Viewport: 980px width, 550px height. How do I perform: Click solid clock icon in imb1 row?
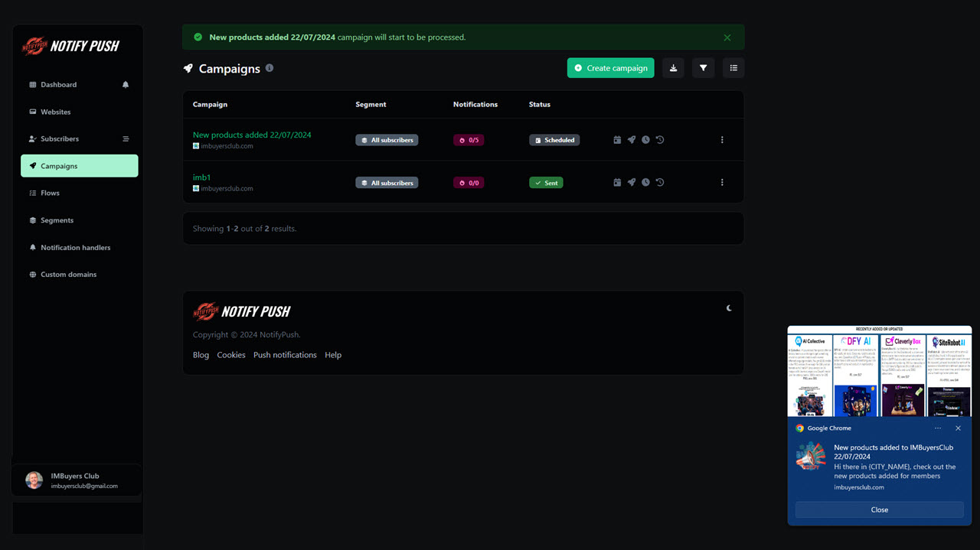645,182
